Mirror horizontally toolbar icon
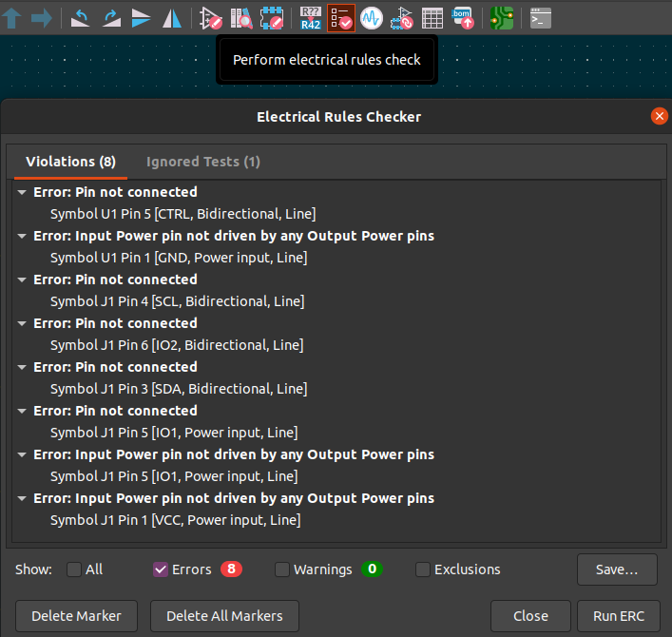672x637 pixels. 172,18
